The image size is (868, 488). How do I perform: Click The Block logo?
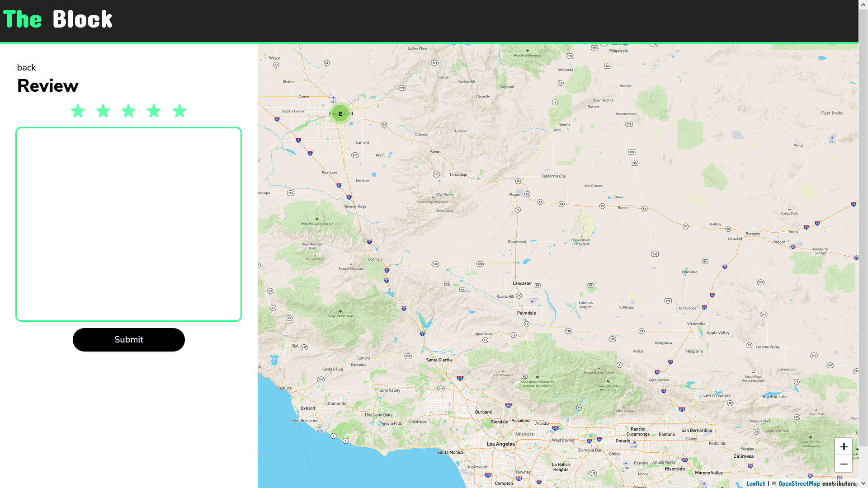coord(58,19)
